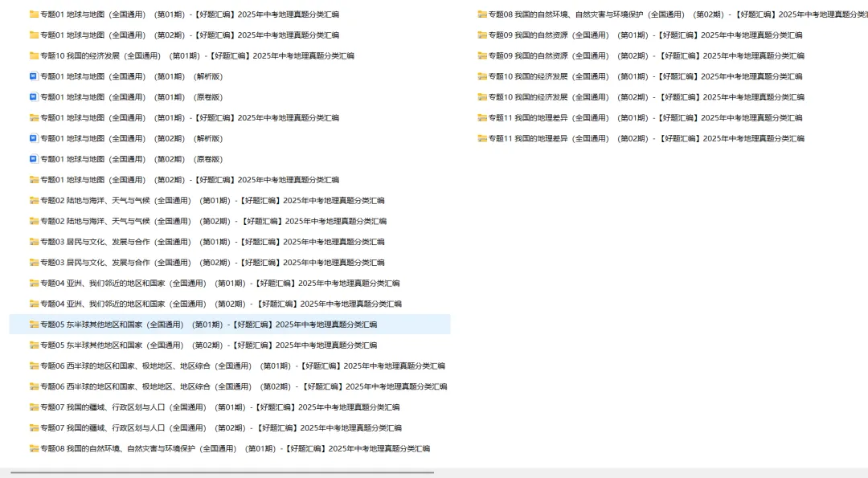Click the Word icon of 专题01 (第01期) 解析版
868x478 pixels.
[32, 76]
